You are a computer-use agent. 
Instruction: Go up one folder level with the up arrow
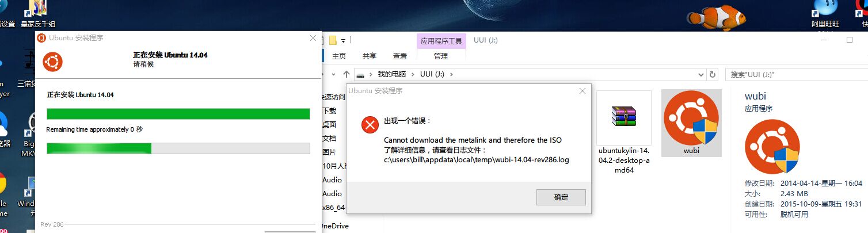coord(347,74)
